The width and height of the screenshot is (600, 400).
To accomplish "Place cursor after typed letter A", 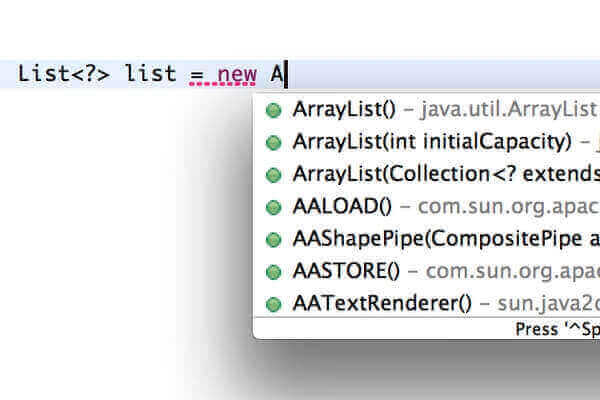I will [x=285, y=74].
